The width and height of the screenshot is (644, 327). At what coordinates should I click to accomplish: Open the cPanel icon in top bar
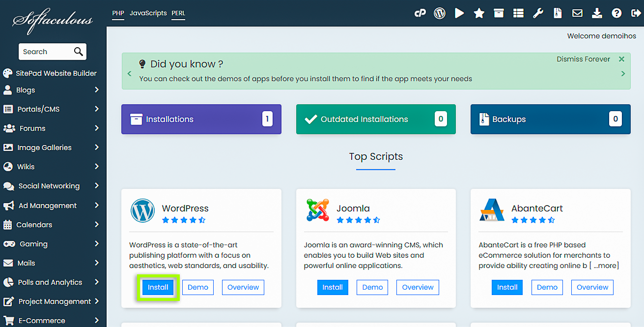420,13
